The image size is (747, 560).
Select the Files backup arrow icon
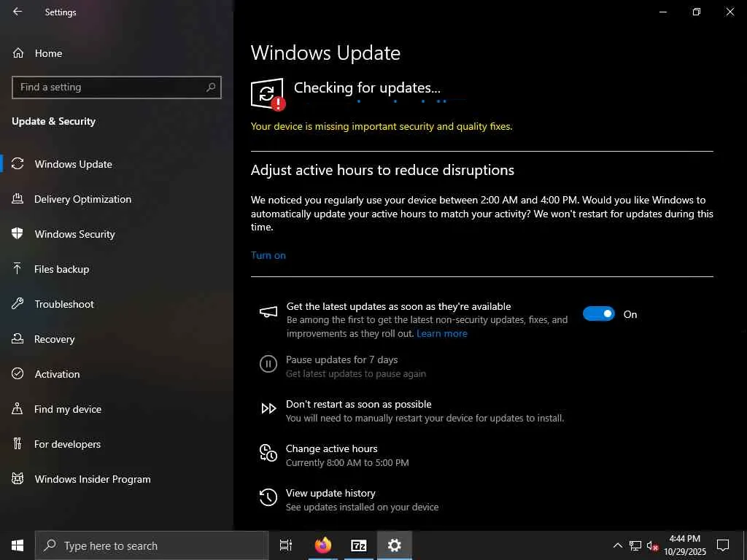(x=18, y=269)
